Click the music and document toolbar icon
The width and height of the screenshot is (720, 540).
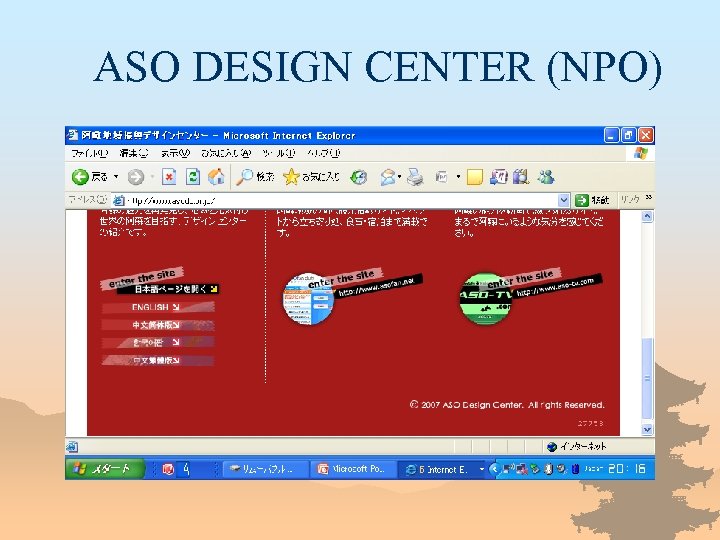[x=499, y=177]
